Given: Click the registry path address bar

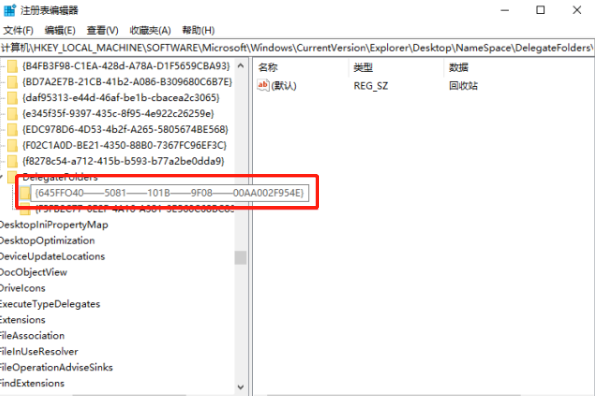Looking at the screenshot, I should click(298, 48).
